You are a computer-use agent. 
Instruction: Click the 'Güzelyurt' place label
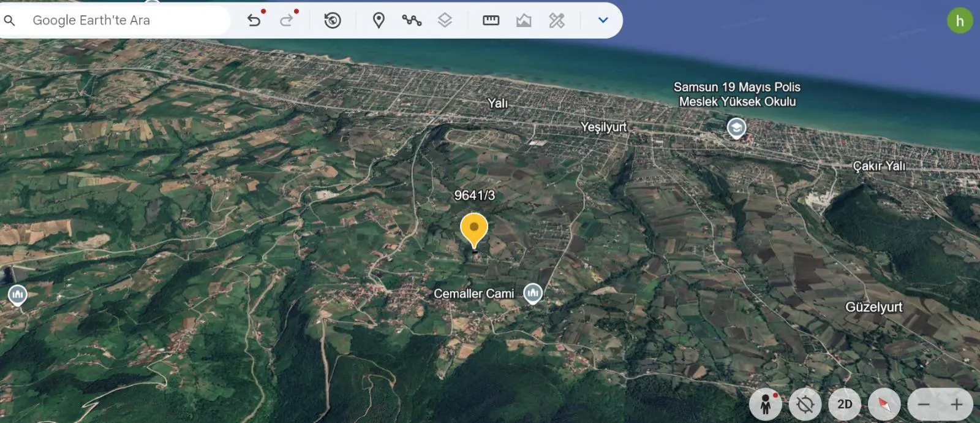tap(874, 307)
